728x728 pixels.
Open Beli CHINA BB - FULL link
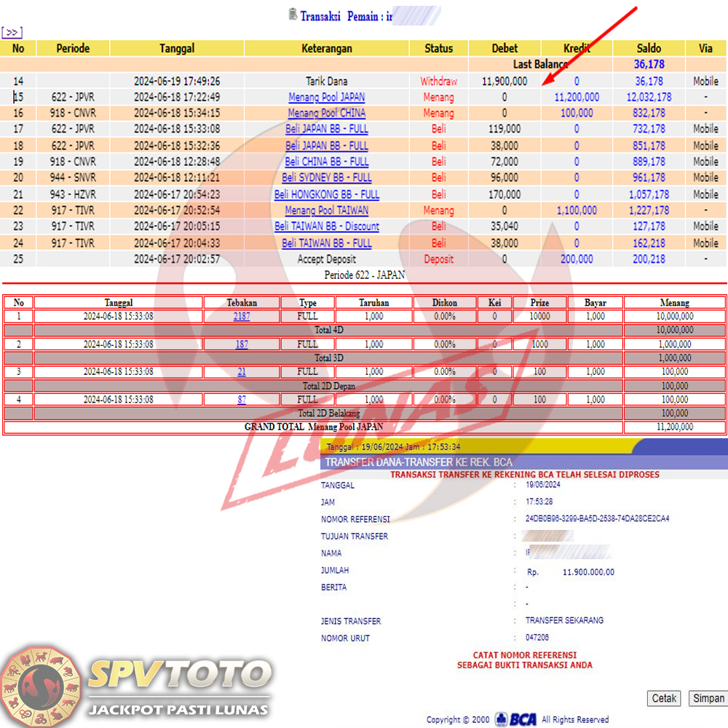pyautogui.click(x=326, y=162)
